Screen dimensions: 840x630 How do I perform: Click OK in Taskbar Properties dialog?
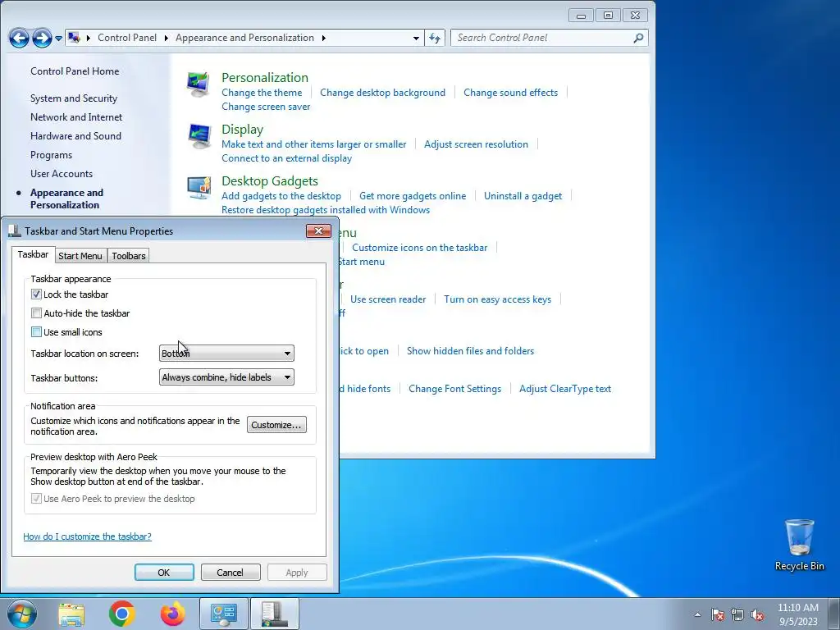[x=164, y=572]
